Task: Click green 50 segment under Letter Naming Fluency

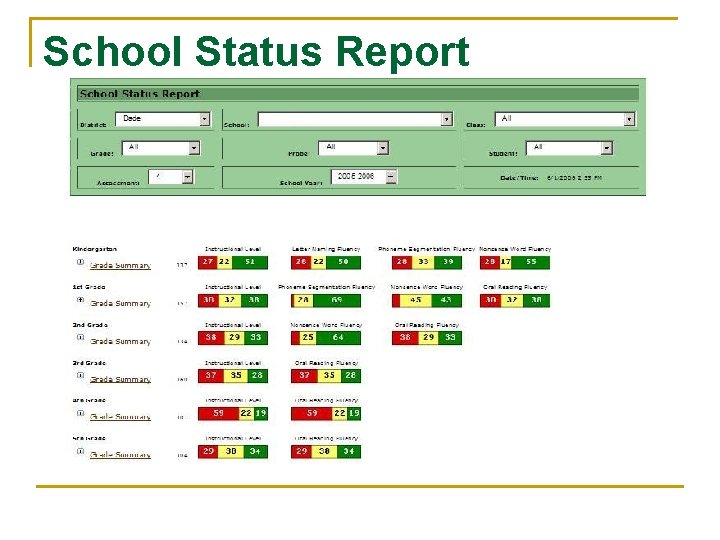Action: click(343, 262)
